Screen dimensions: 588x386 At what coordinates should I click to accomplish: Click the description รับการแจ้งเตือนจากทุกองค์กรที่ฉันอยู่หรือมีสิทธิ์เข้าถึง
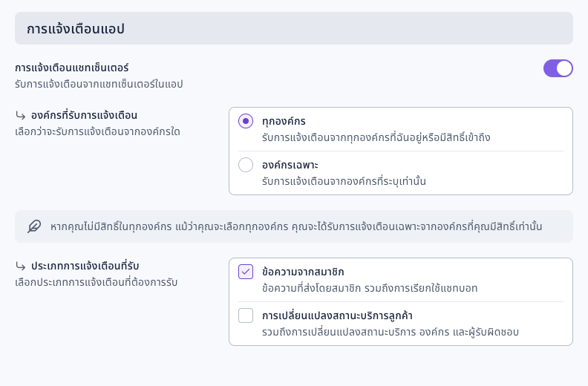pos(376,137)
